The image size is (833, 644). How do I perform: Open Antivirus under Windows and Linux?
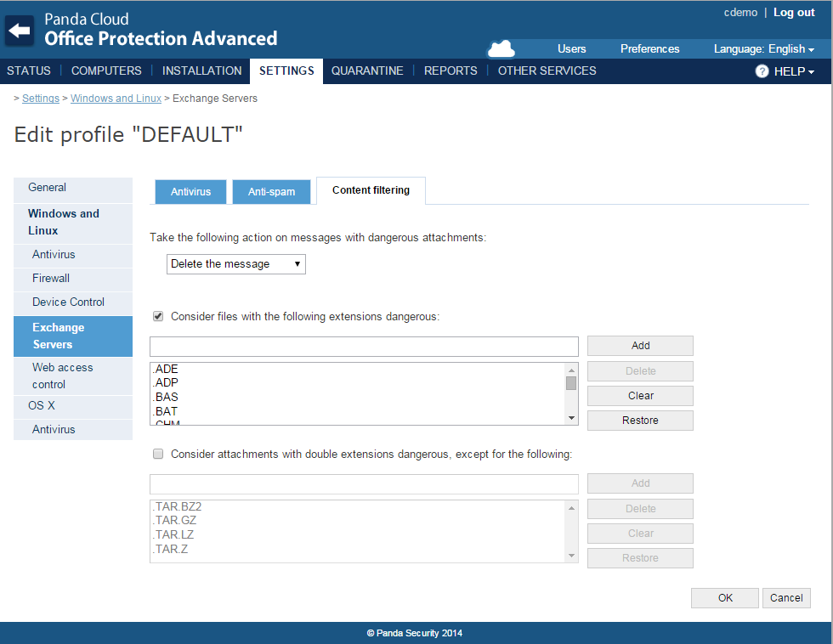[73, 255]
